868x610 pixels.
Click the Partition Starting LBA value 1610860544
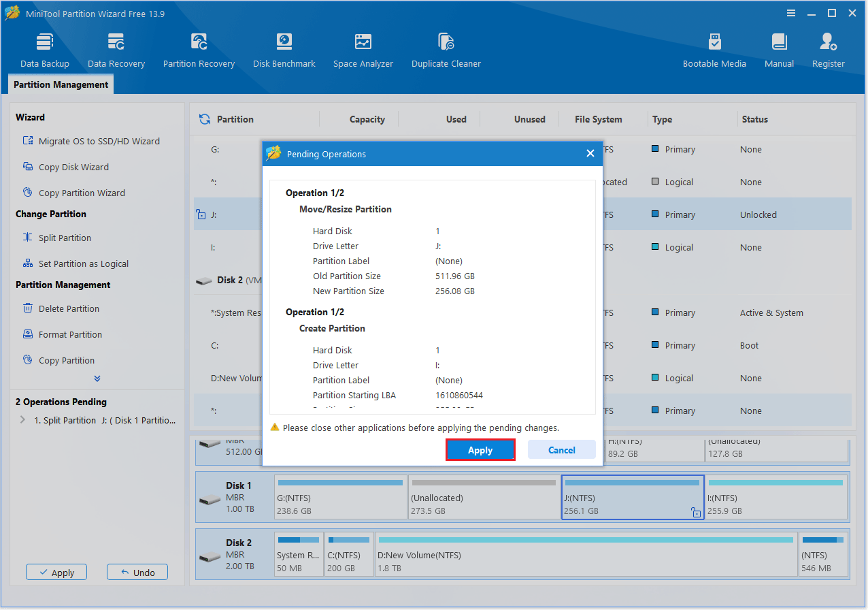[459, 395]
